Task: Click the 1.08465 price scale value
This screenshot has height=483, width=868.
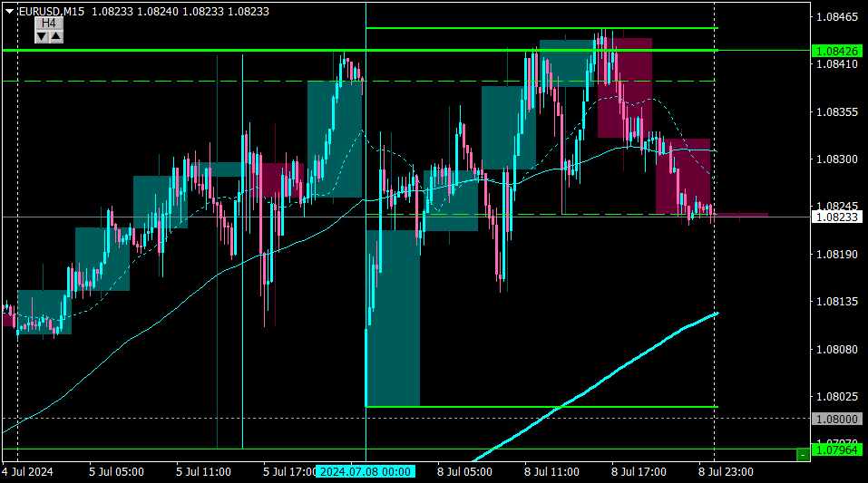Action: (x=837, y=17)
